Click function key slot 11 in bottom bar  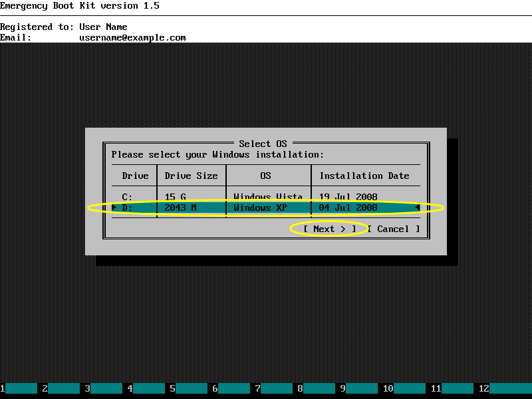click(x=452, y=388)
